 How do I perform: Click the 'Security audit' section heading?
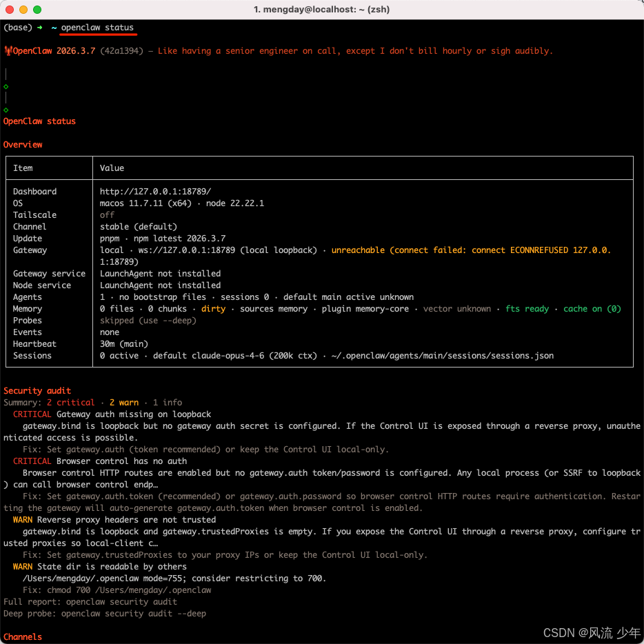click(37, 391)
